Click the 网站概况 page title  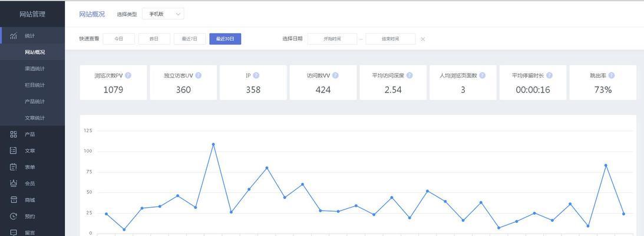click(92, 14)
